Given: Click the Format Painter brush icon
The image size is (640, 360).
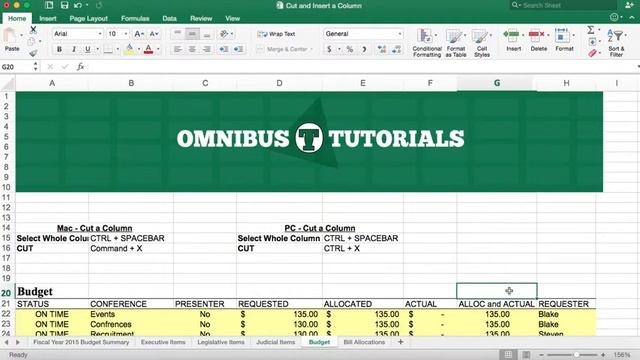Looking at the screenshot, I should coord(33,53).
